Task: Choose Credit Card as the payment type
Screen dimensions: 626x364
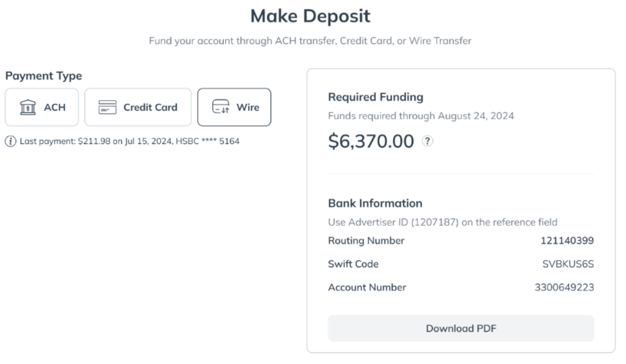Action: point(138,107)
